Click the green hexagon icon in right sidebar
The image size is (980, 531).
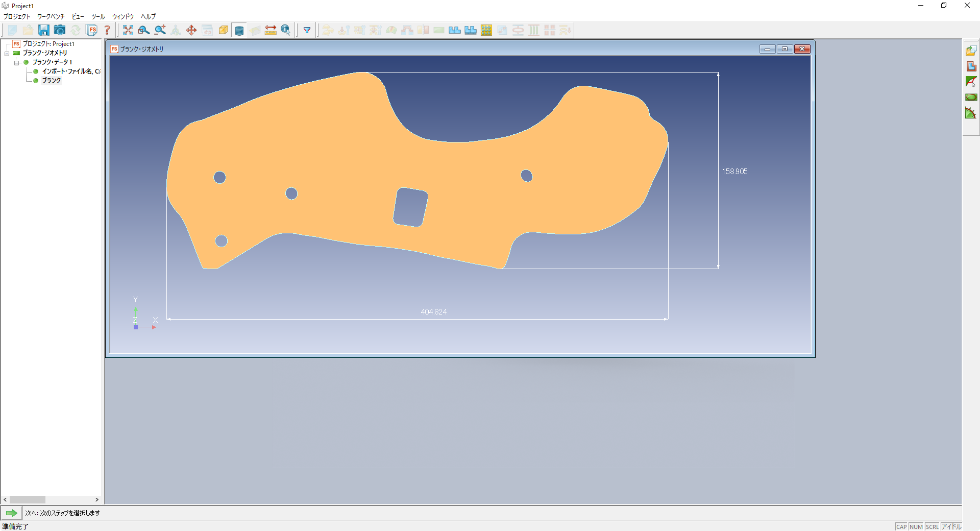pos(971,97)
